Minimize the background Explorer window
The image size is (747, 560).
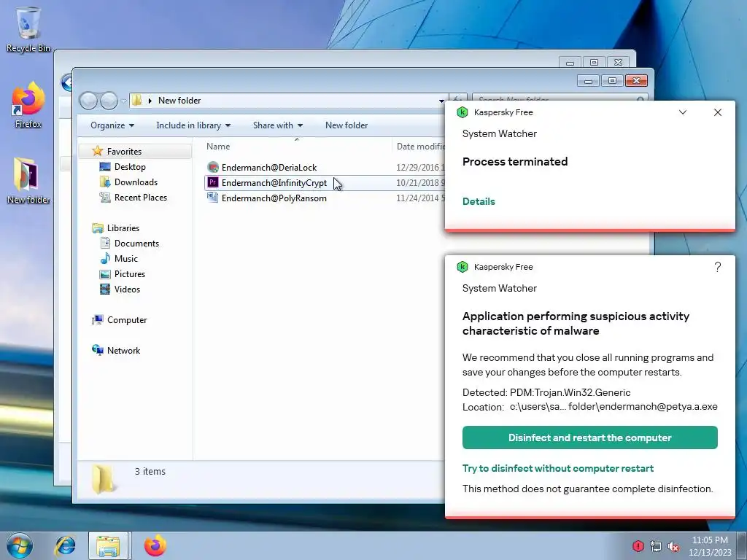(x=570, y=63)
